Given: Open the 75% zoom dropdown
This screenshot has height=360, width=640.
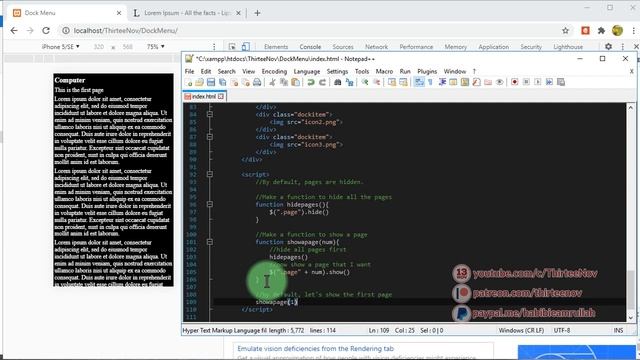Looking at the screenshot, I should [x=156, y=47].
